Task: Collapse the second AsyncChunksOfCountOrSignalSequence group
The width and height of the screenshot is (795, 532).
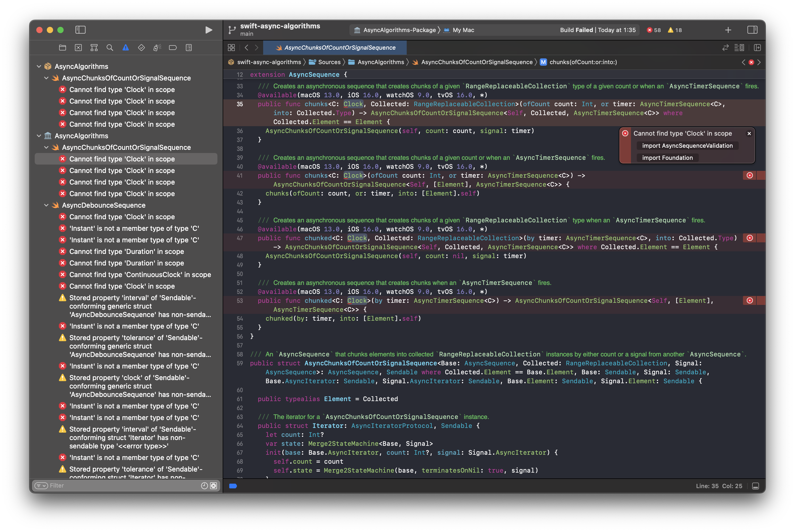Action: point(46,147)
